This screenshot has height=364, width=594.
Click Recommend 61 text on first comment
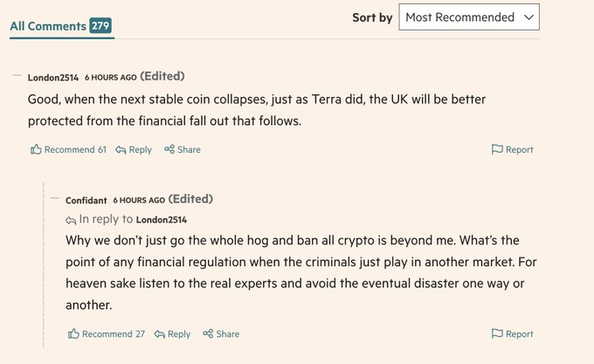click(75, 149)
